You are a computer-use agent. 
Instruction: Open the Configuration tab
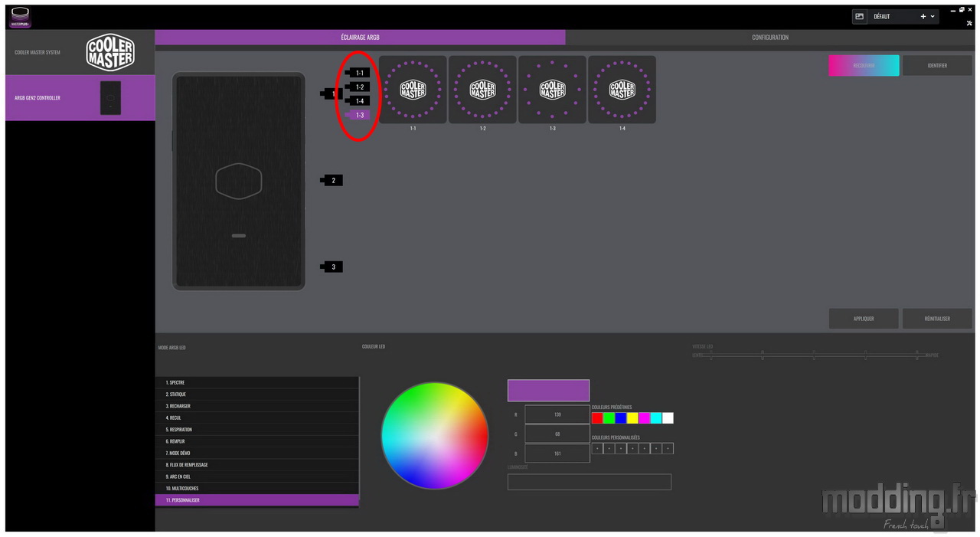770,38
